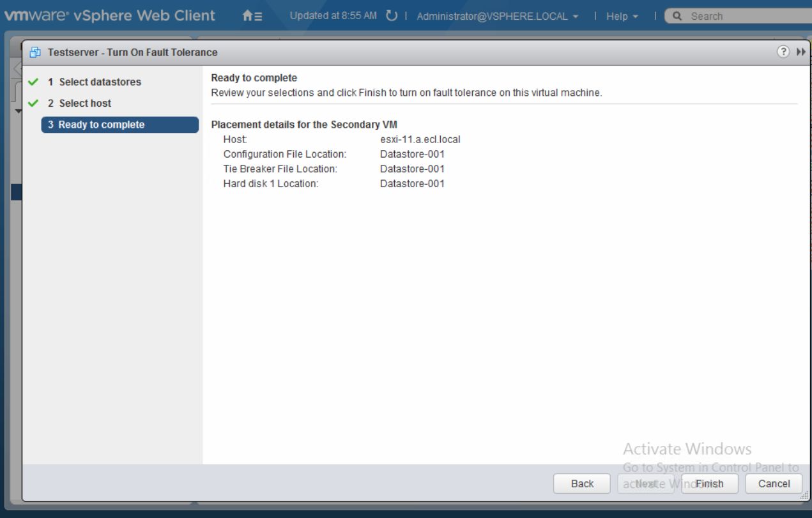Viewport: 812px width, 518px height.
Task: Click green checkmark beside Select datastores
Action: tap(33, 82)
